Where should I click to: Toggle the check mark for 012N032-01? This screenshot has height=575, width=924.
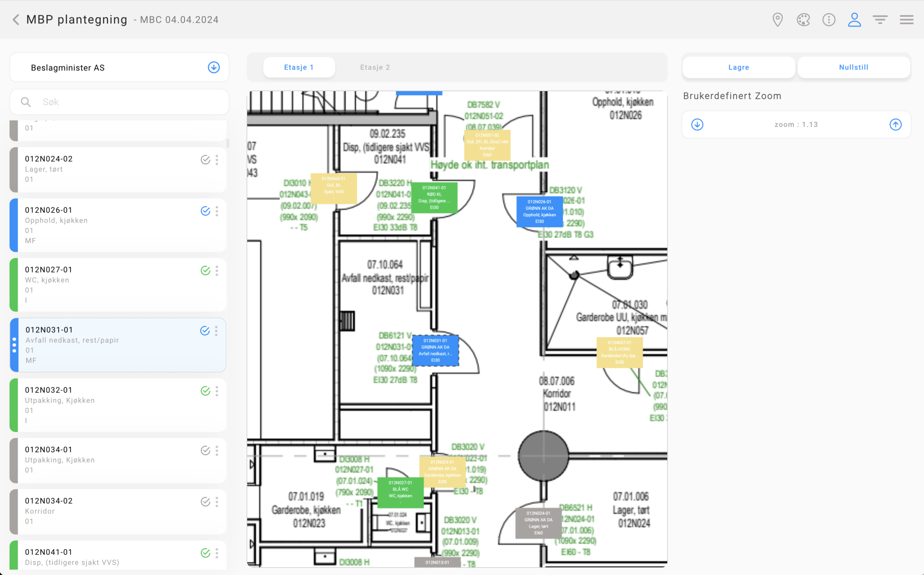pyautogui.click(x=205, y=391)
